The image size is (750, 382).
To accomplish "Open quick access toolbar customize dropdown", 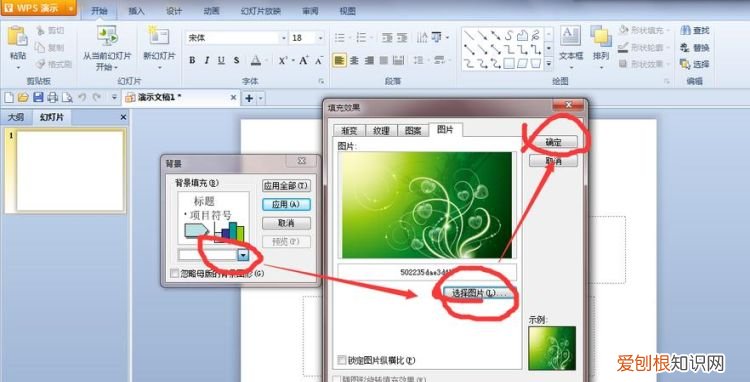I will coord(114,98).
